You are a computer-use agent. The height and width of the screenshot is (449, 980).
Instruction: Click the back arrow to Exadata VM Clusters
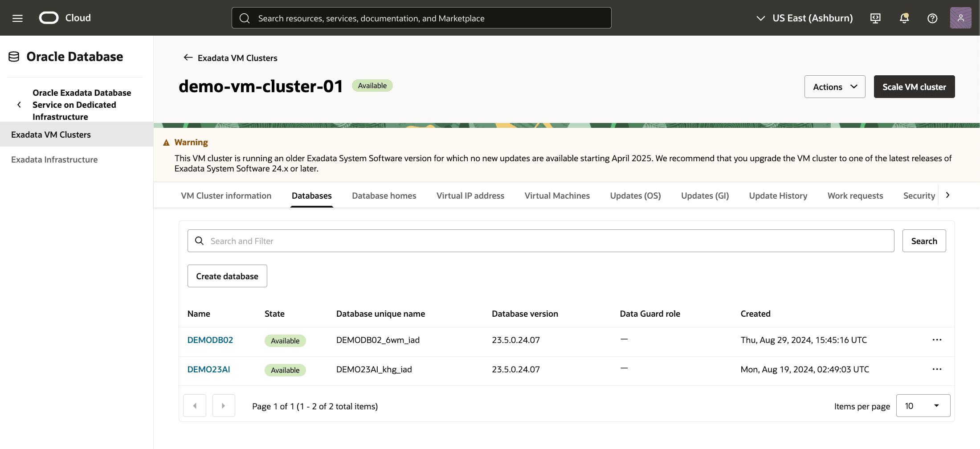coord(188,57)
